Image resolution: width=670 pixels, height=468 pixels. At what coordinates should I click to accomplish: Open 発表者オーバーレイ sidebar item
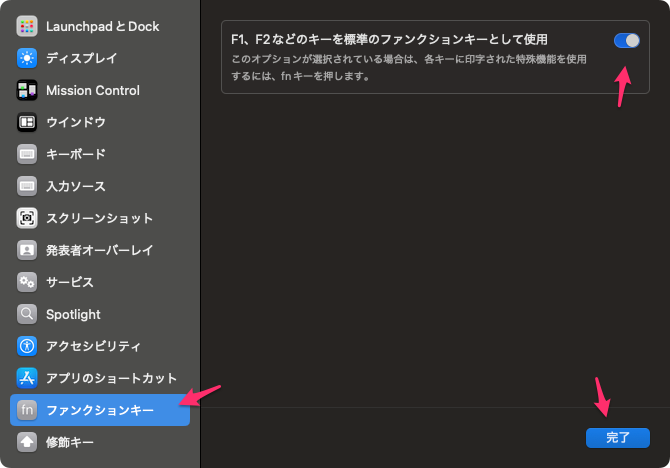click(x=99, y=250)
